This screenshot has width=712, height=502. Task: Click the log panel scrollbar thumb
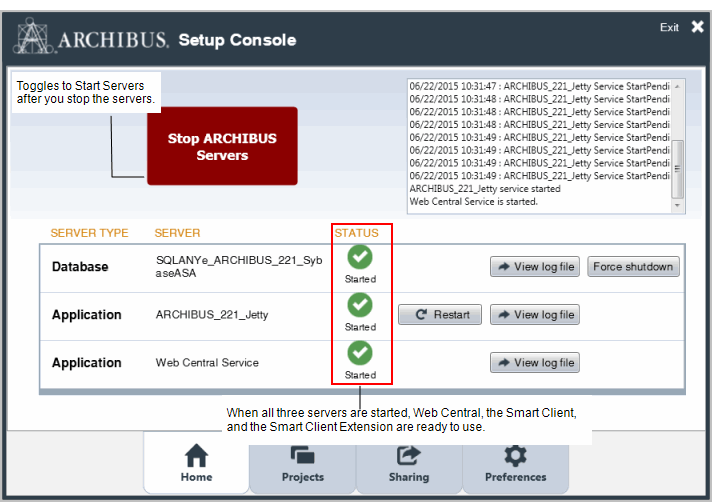[677, 169]
